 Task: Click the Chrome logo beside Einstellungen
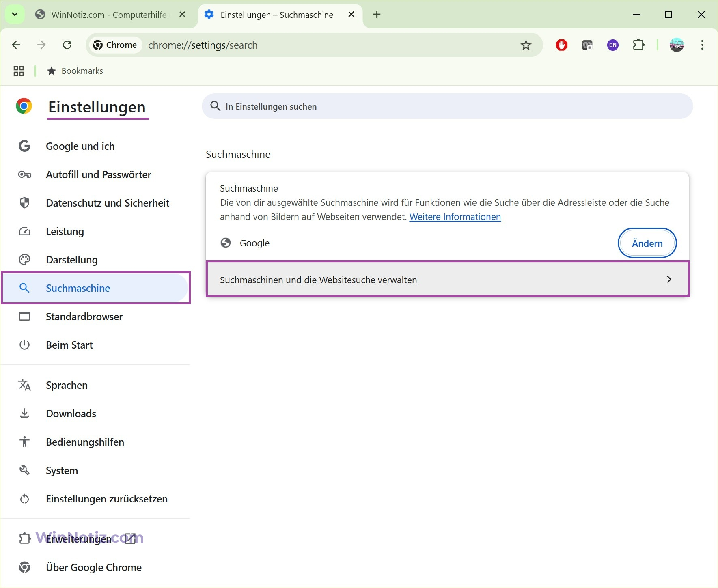[x=24, y=106]
